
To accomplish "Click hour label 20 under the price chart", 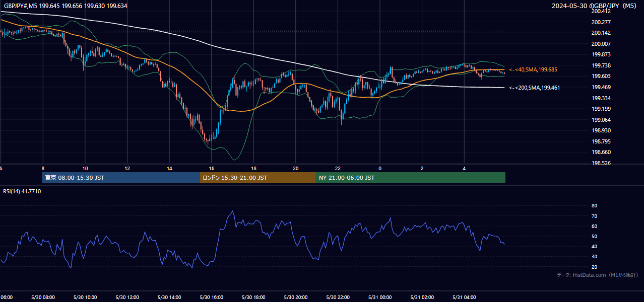I will 296,168.
